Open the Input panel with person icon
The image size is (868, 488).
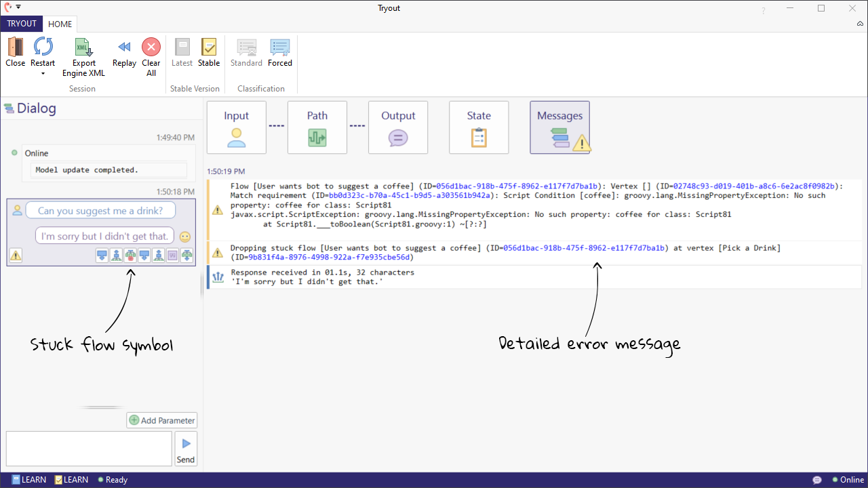236,127
